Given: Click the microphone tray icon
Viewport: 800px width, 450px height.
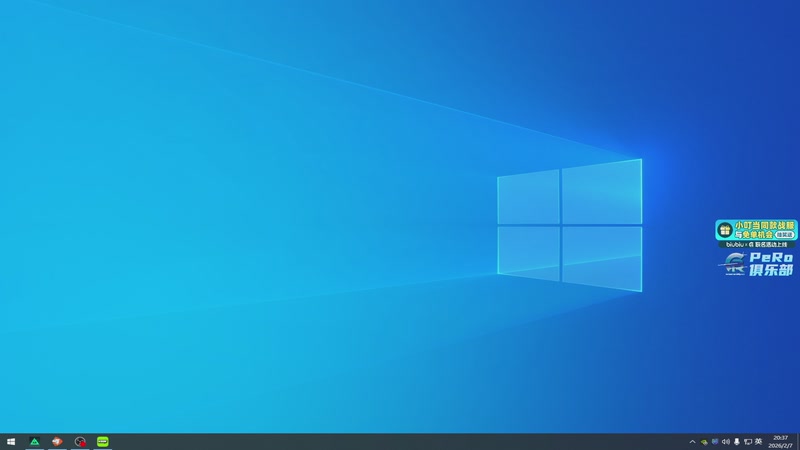Looking at the screenshot, I should click(x=736, y=442).
